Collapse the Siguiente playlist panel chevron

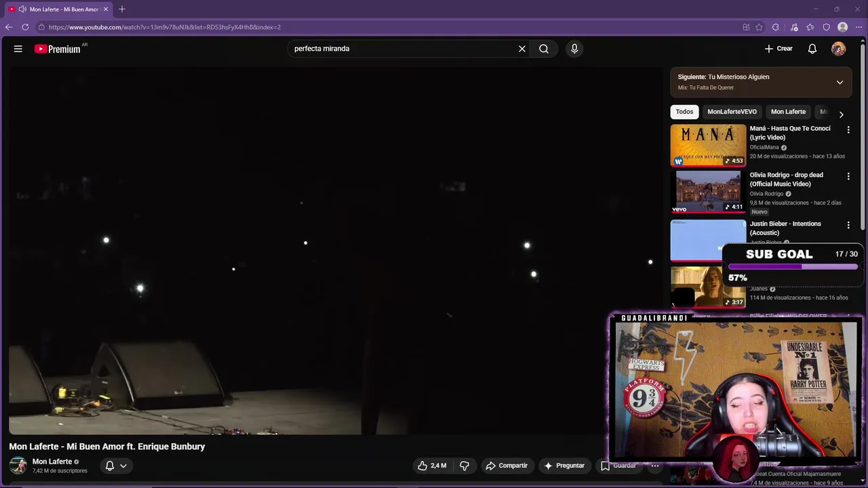(840, 82)
